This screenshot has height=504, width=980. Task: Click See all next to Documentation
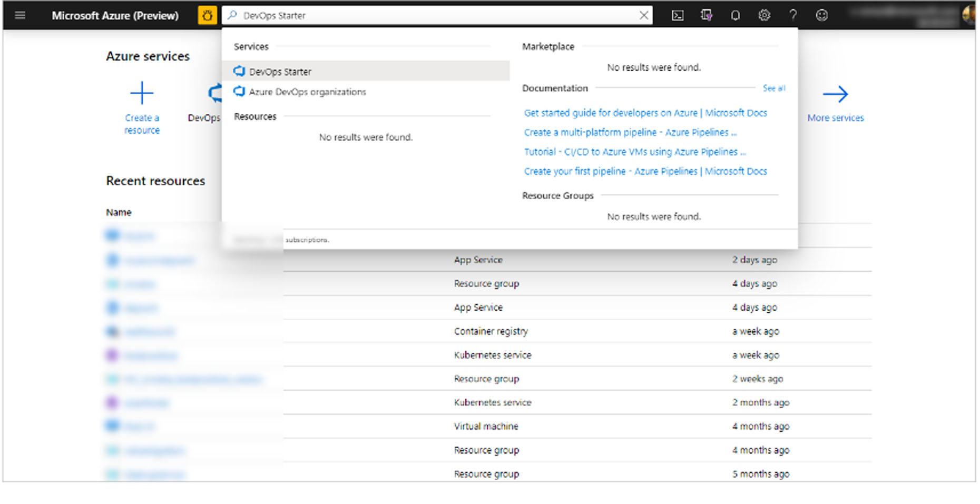(x=773, y=88)
